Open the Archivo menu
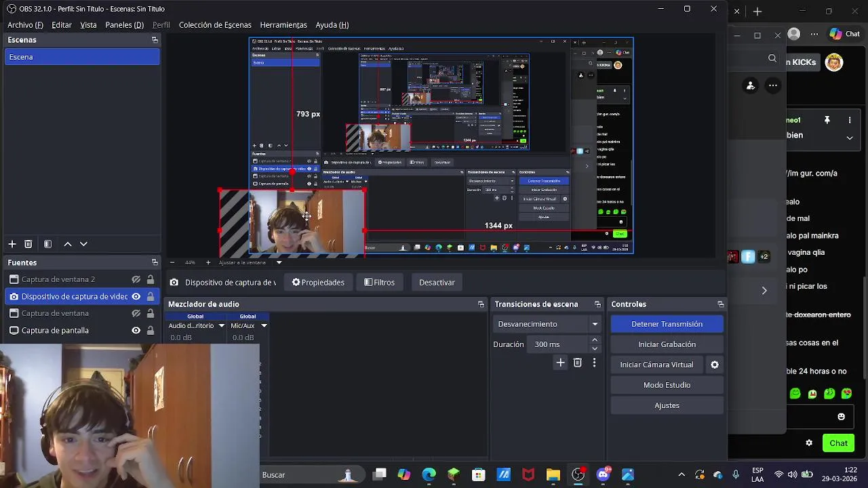Viewport: 868px width, 488px height. [25, 25]
